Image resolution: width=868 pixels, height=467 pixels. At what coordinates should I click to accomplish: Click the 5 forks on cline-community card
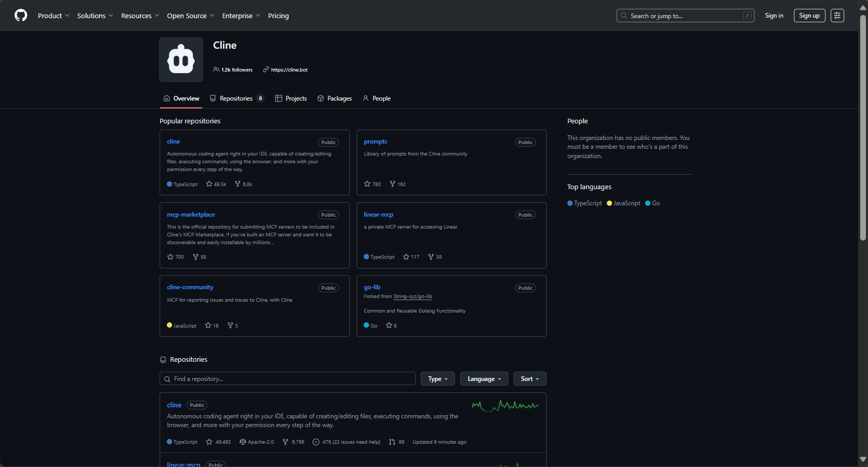[233, 326]
